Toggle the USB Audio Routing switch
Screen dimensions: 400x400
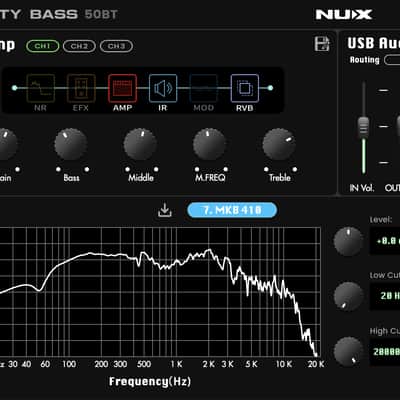(x=392, y=60)
